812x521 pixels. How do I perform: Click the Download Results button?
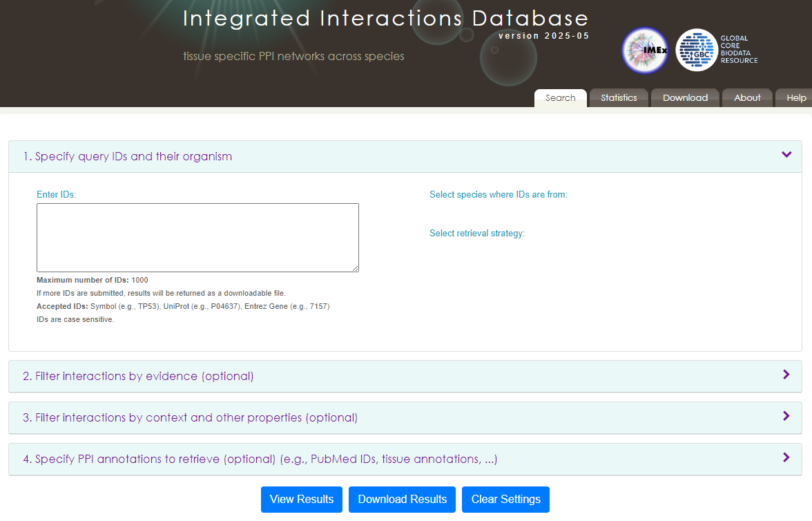click(402, 500)
